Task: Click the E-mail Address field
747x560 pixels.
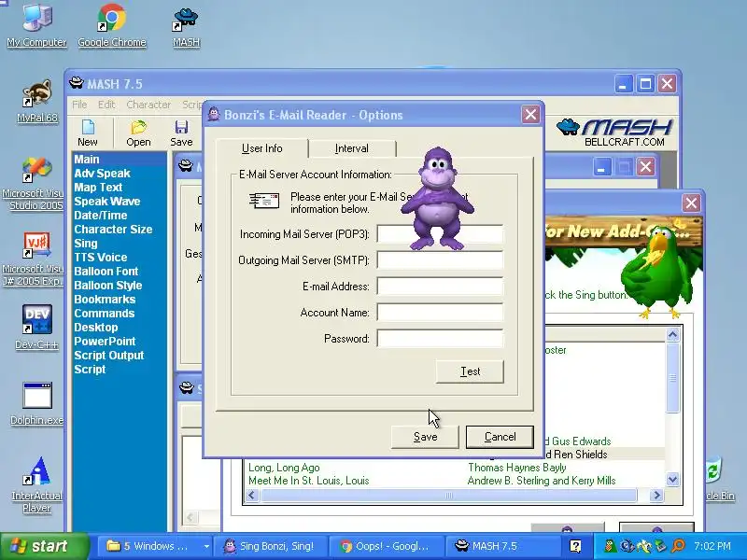Action: pyautogui.click(x=440, y=287)
